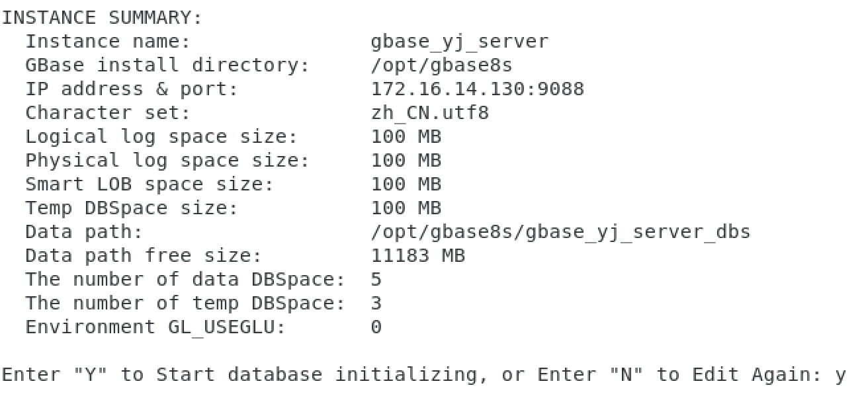868x406 pixels.
Task: Click the typed y at the prompt end
Action: coord(840,376)
